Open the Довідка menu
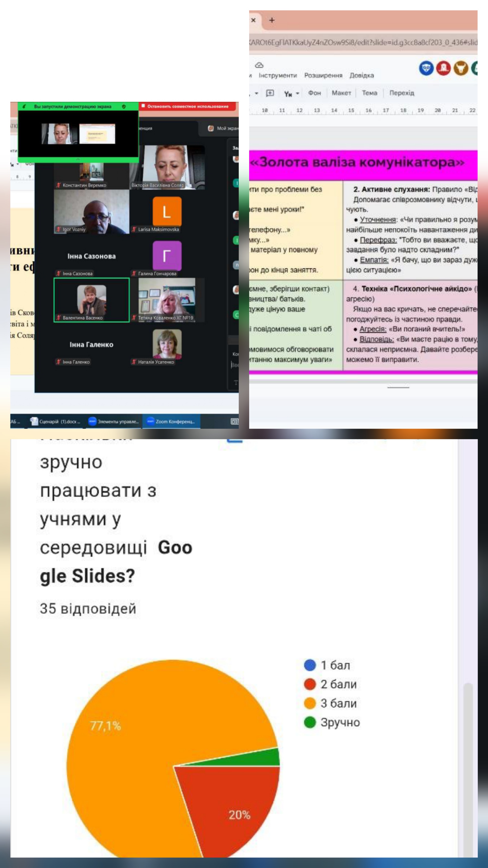Screen dimensions: 488x868 (361, 75)
